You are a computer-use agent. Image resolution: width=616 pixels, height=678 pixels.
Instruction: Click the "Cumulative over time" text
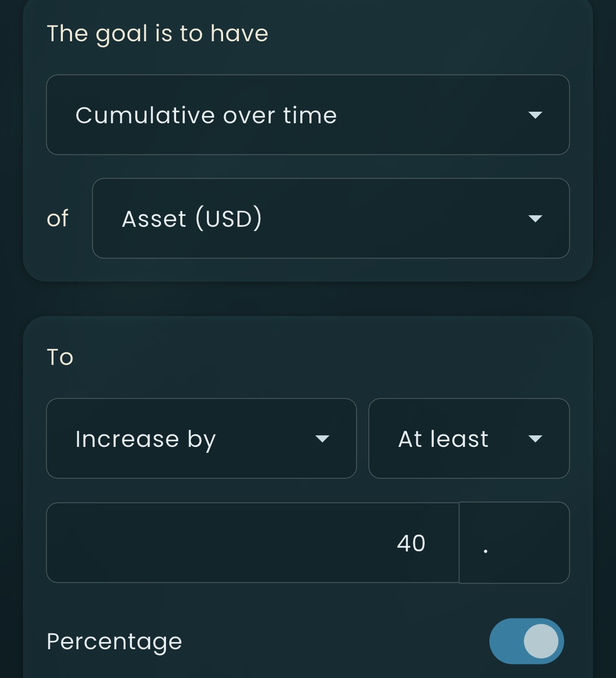pos(206,116)
